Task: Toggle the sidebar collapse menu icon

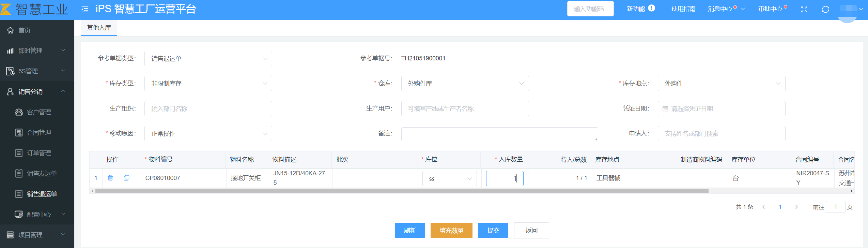Action: point(85,9)
